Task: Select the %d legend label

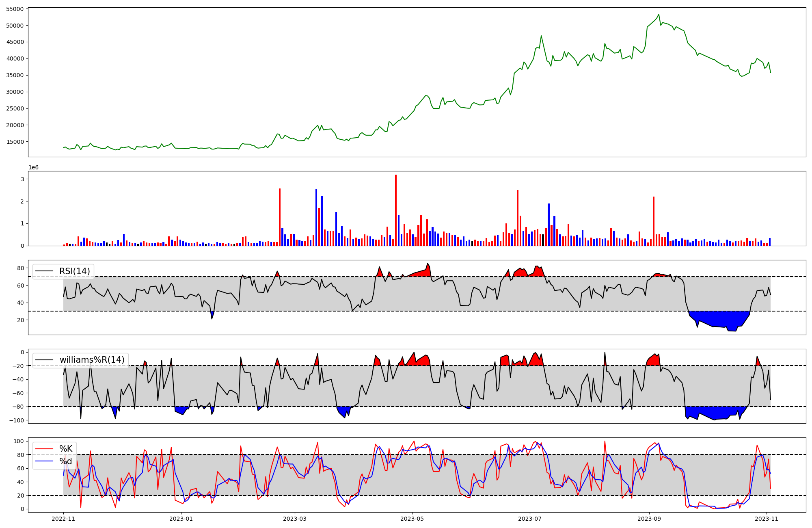Action: click(66, 461)
